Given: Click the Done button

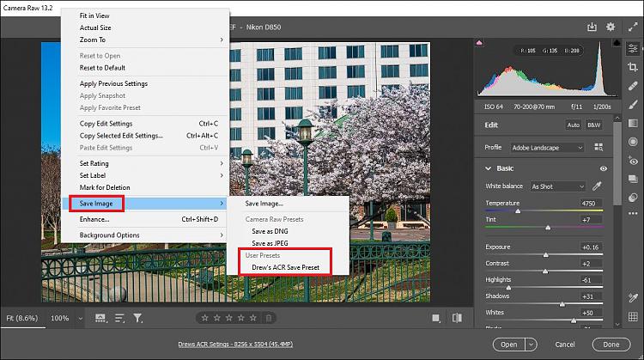Looking at the screenshot, I should pyautogui.click(x=611, y=345).
